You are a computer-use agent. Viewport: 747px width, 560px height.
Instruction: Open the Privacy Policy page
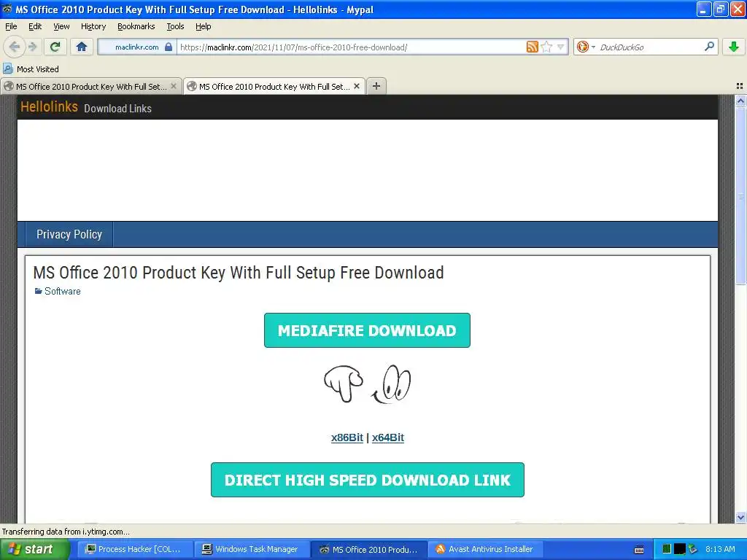click(69, 234)
